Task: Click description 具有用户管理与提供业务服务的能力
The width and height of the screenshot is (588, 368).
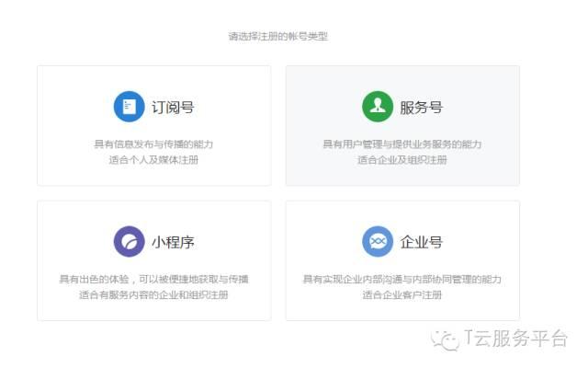Action: point(402,144)
